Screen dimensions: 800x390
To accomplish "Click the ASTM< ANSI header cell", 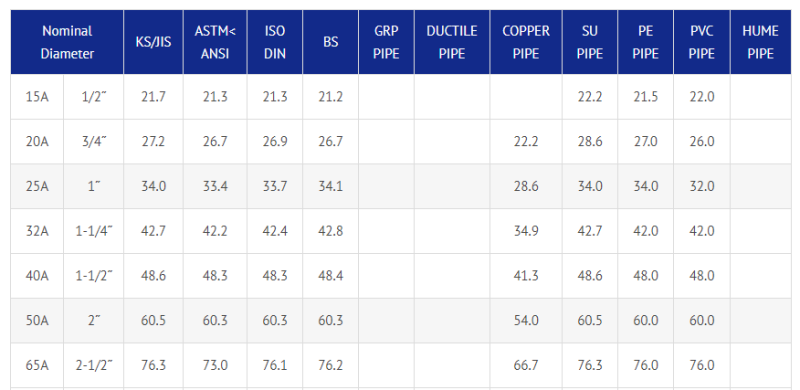I will tap(215, 42).
